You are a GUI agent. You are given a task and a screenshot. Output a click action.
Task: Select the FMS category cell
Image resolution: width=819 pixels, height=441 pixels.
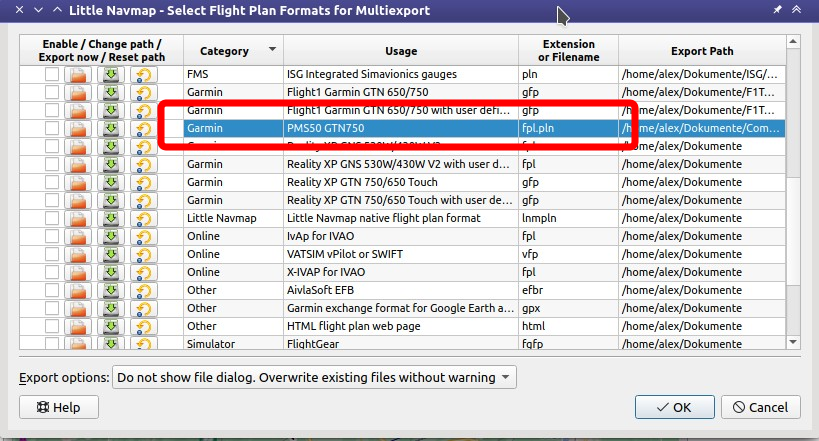click(233, 74)
